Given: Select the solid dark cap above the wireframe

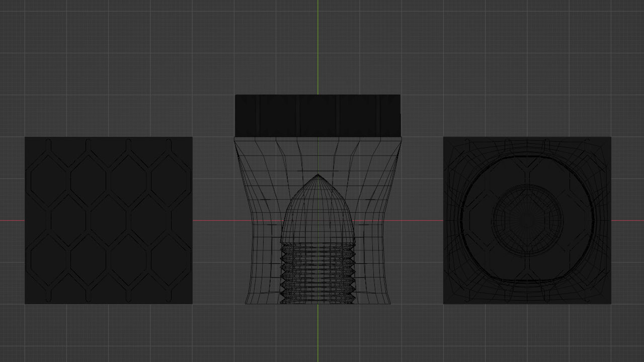Looking at the screenshot, I should click(x=317, y=116).
